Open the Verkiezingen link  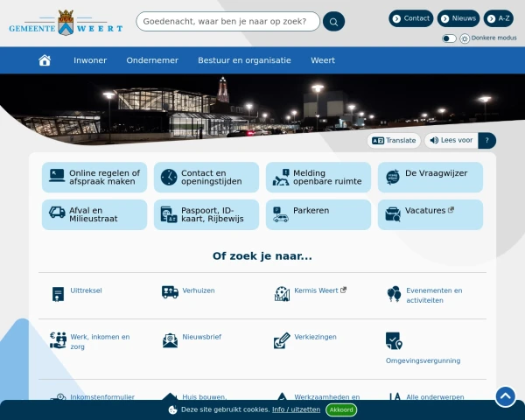(x=315, y=337)
